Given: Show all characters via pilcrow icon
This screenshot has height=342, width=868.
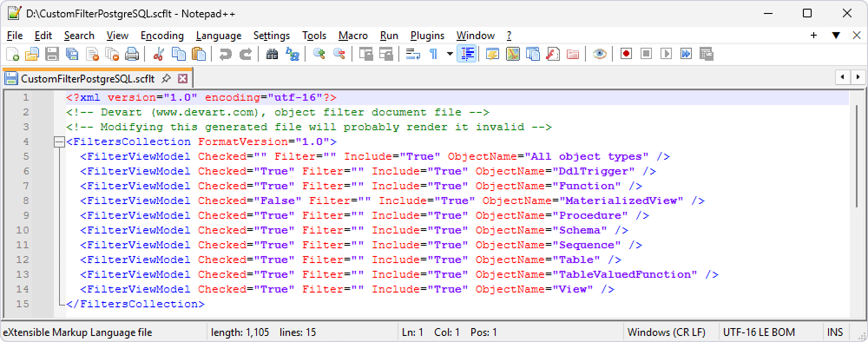Looking at the screenshot, I should click(433, 54).
